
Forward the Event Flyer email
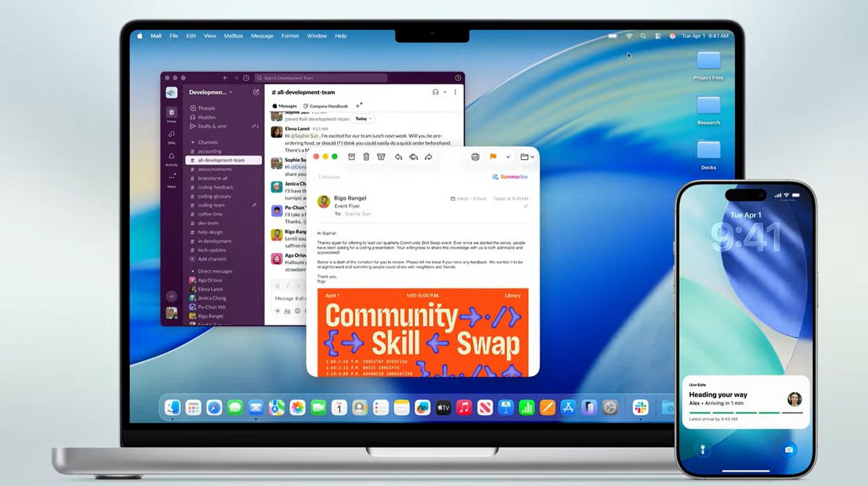tap(428, 156)
